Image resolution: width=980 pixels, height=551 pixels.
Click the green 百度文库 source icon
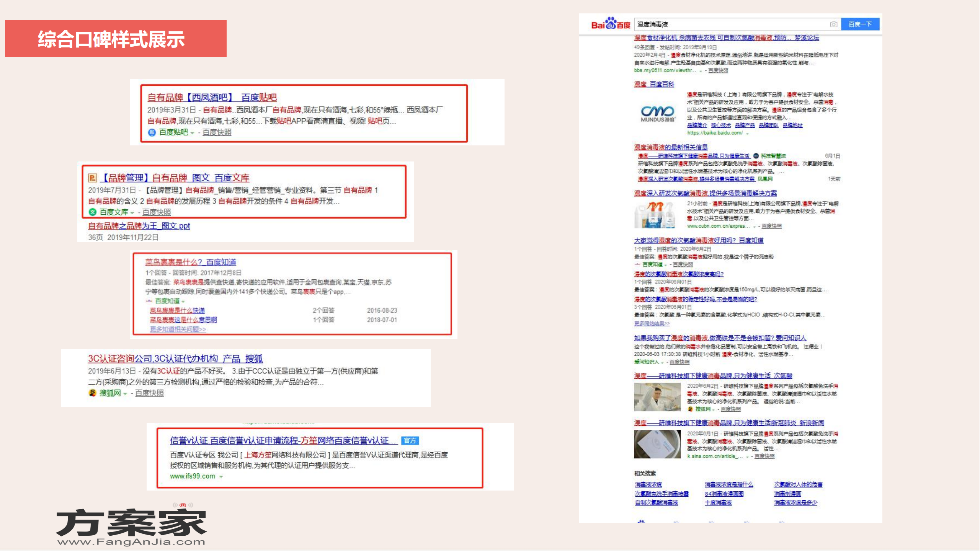pyautogui.click(x=92, y=212)
